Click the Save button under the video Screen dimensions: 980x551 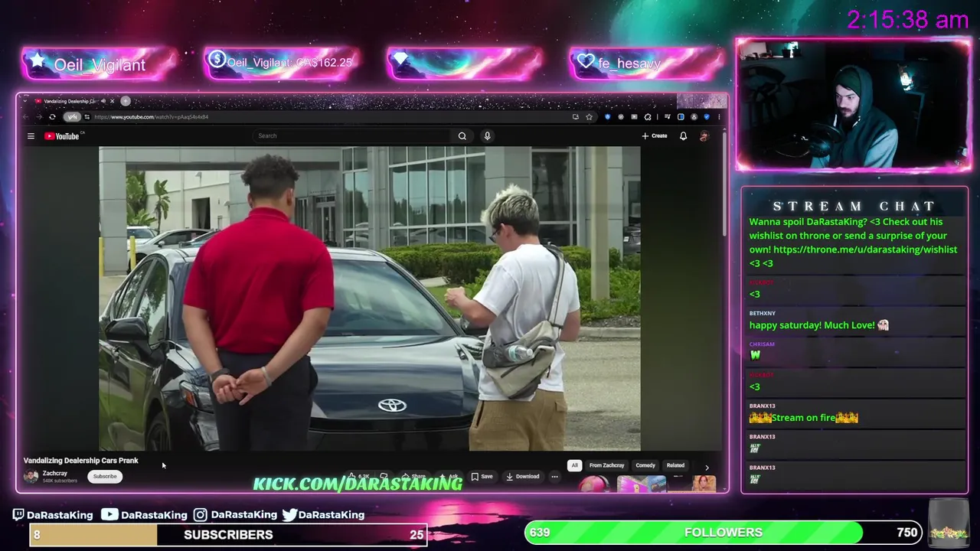pos(482,476)
